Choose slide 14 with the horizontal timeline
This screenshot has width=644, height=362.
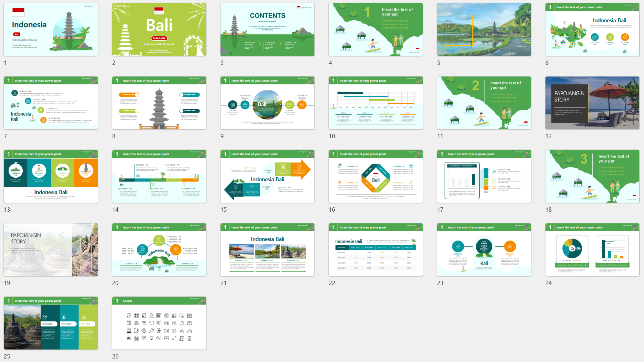coord(159,177)
